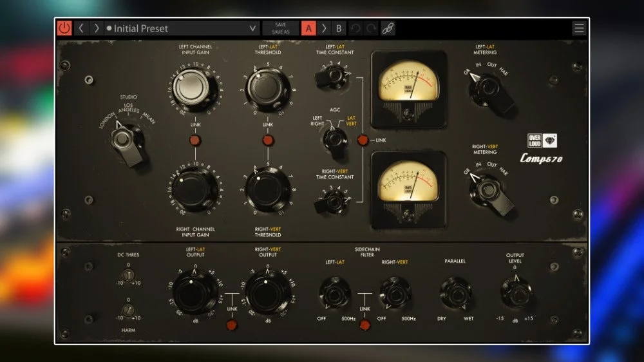
Task: Click Save preset button
Action: pyautogui.click(x=281, y=24)
